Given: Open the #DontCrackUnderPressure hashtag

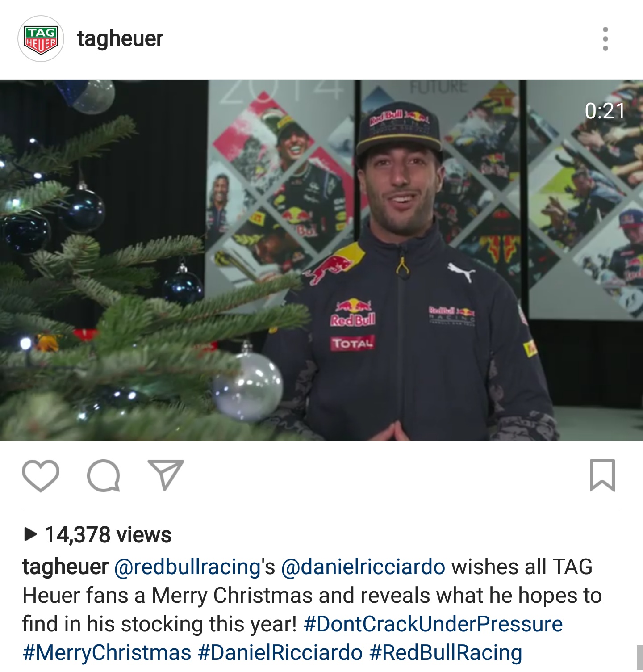Looking at the screenshot, I should pyautogui.click(x=433, y=624).
